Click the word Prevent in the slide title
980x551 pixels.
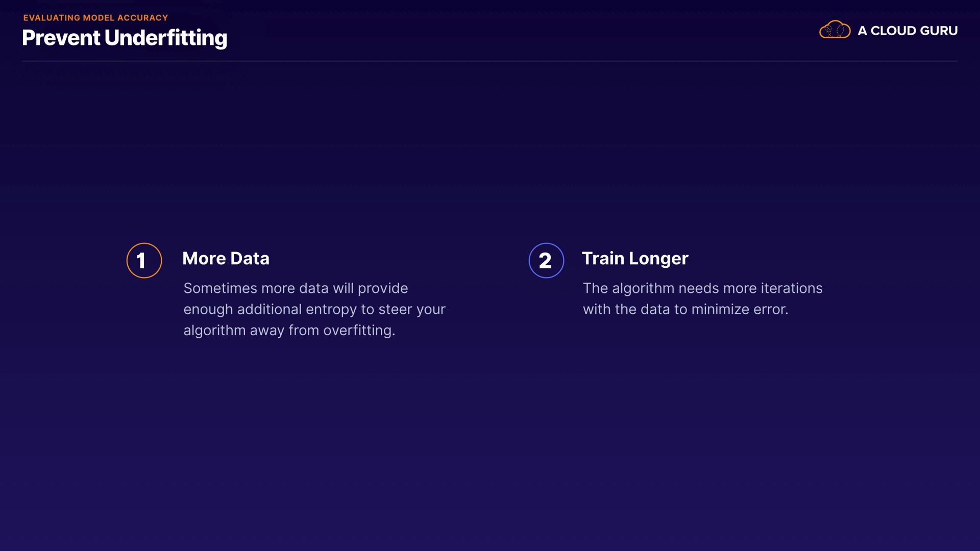pos(61,38)
